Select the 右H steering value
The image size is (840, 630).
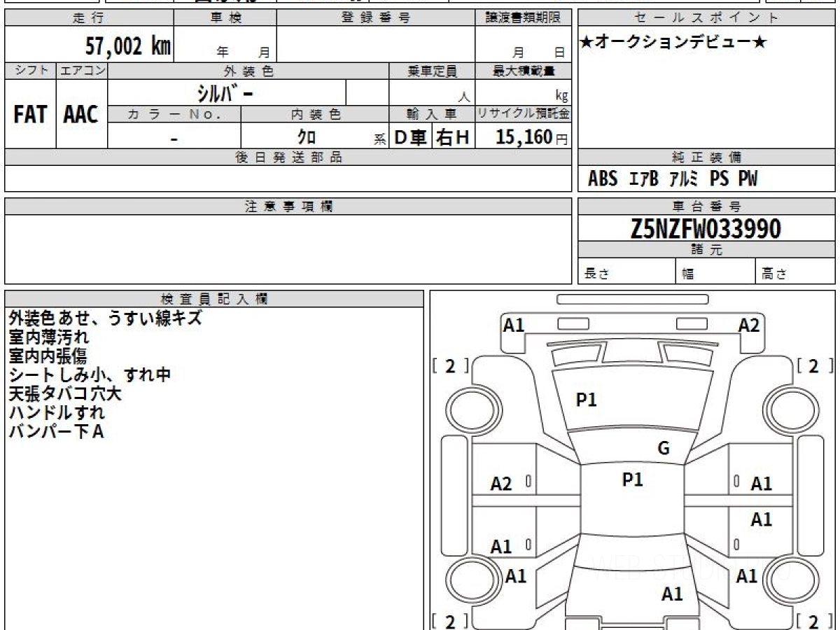pos(453,137)
